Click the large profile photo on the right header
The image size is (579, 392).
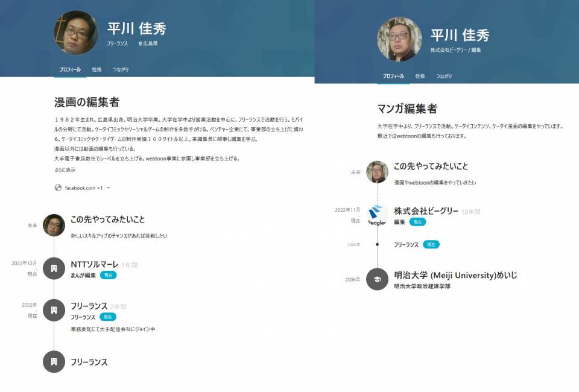[x=399, y=39]
